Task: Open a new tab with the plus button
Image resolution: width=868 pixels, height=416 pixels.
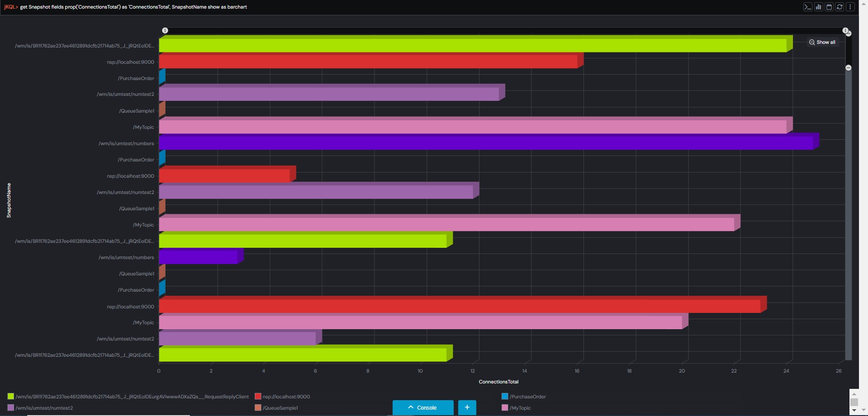Action: click(467, 407)
